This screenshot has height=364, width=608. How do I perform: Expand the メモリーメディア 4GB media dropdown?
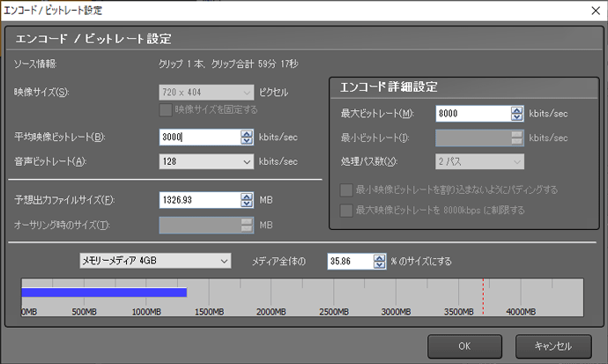(x=154, y=261)
